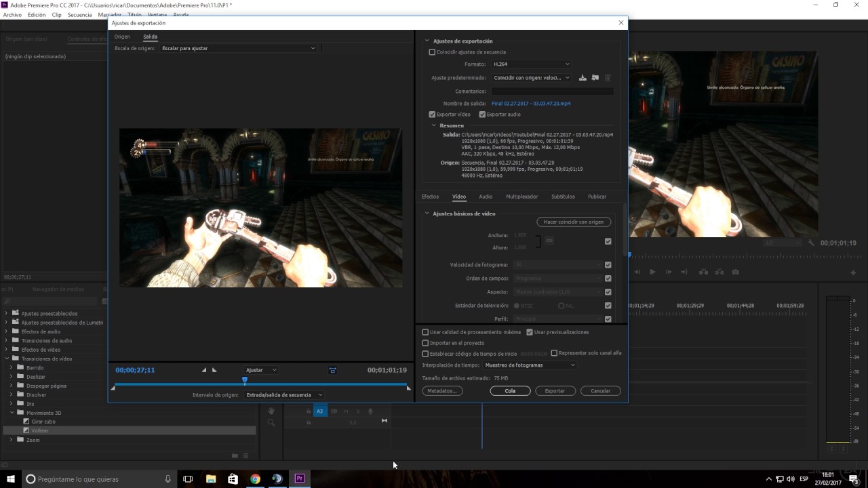
Task: Switch to the Origen tab
Action: click(x=122, y=37)
